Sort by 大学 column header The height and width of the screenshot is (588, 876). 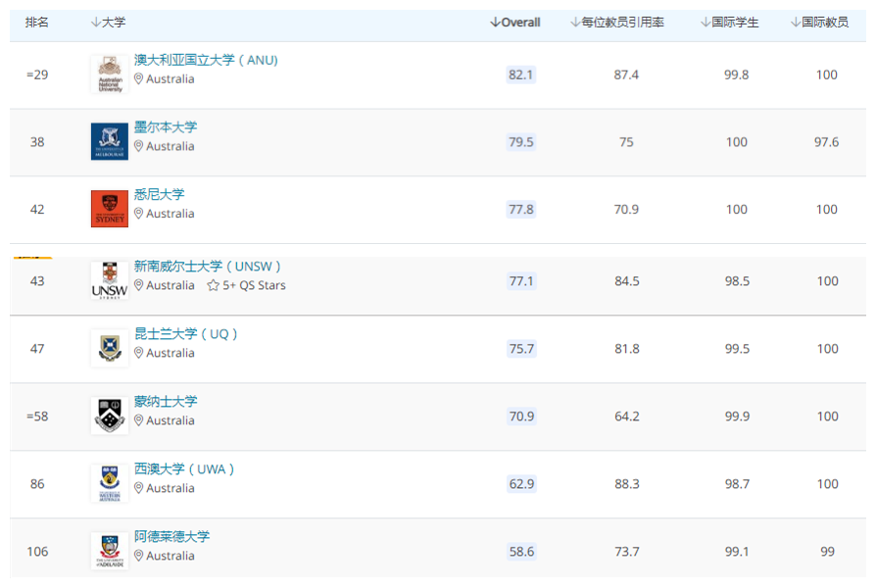point(109,23)
